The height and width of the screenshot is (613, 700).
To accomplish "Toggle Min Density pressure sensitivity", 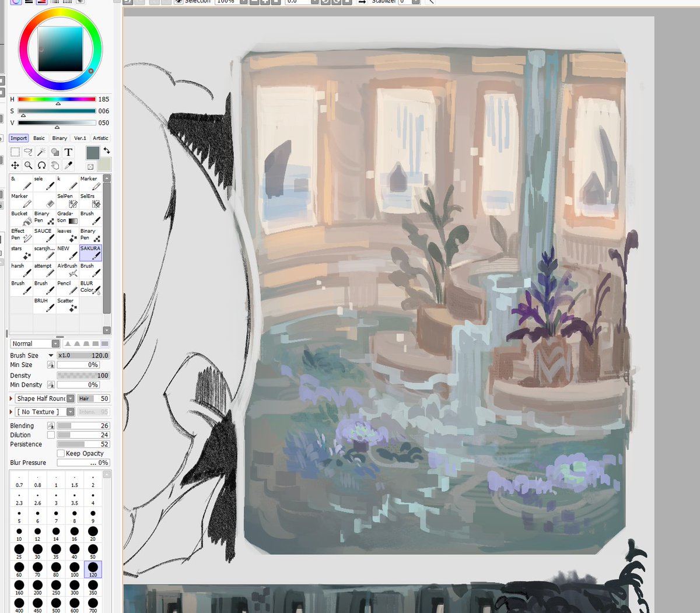I will (x=51, y=385).
